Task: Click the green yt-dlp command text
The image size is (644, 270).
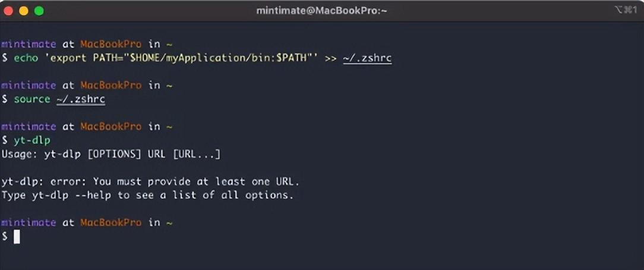Action: coord(32,140)
